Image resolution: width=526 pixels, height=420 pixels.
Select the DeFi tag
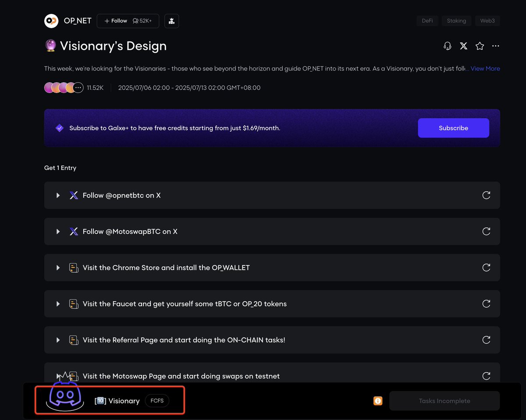click(x=427, y=21)
